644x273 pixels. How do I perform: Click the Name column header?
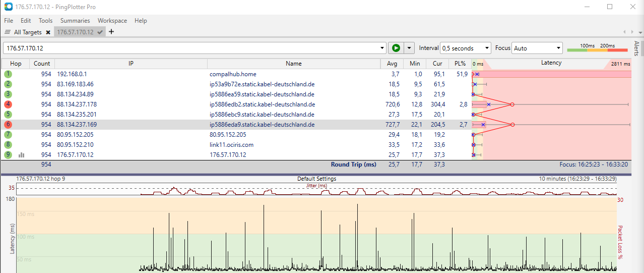[x=294, y=64]
